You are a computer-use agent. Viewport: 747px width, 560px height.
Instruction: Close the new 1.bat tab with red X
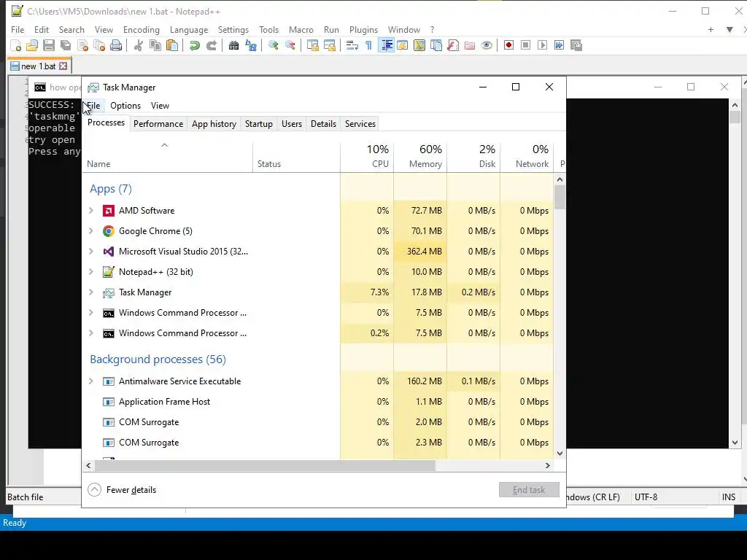click(x=63, y=66)
